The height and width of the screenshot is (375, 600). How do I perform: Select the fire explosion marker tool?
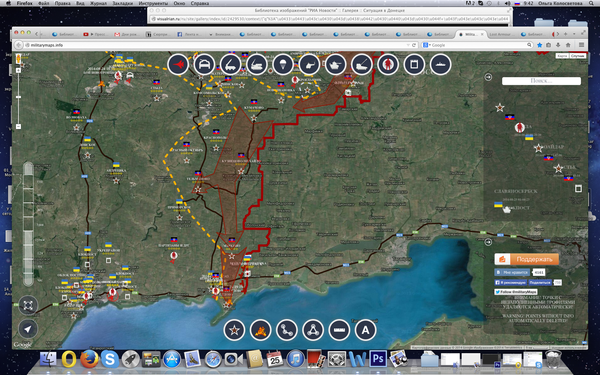tap(261, 330)
